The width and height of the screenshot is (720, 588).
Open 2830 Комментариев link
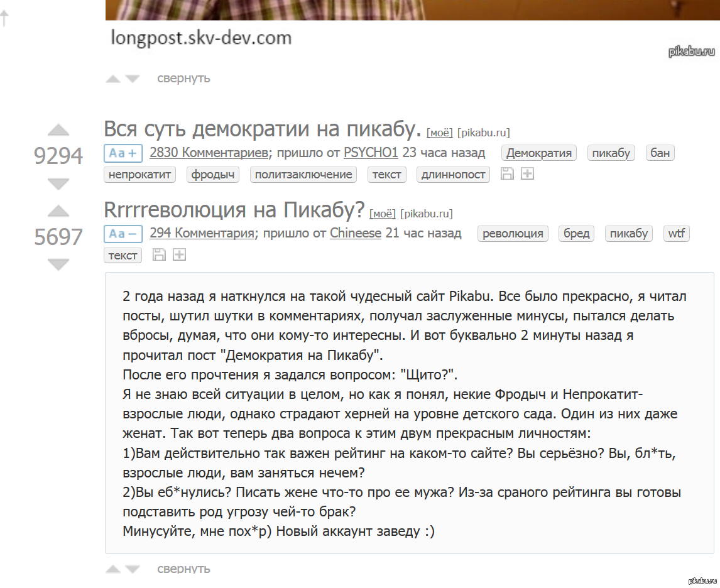pos(209,153)
